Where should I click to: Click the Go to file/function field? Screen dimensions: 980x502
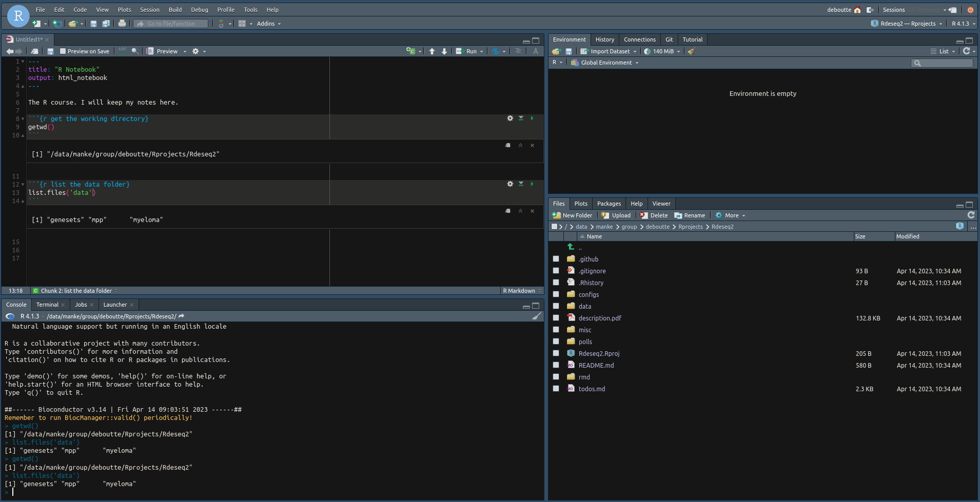171,24
